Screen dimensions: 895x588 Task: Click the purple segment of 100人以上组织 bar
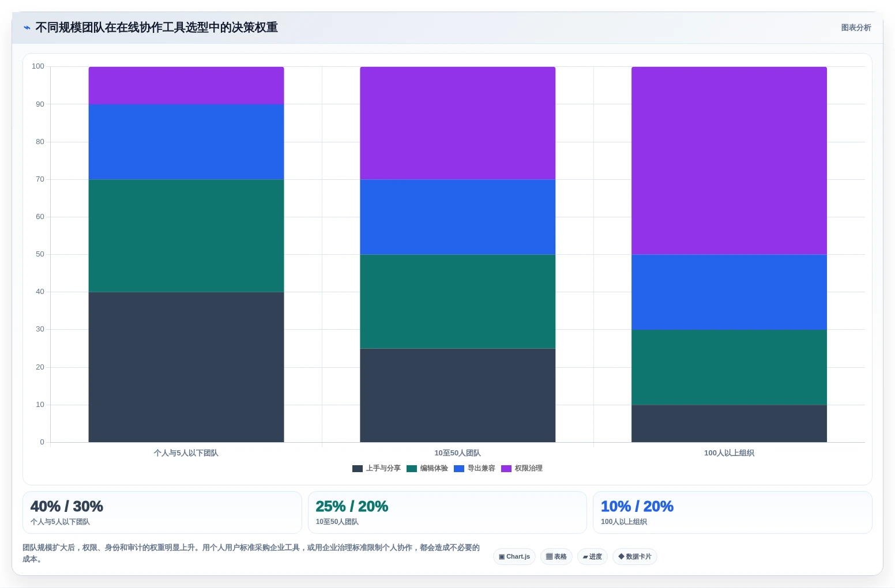point(729,161)
